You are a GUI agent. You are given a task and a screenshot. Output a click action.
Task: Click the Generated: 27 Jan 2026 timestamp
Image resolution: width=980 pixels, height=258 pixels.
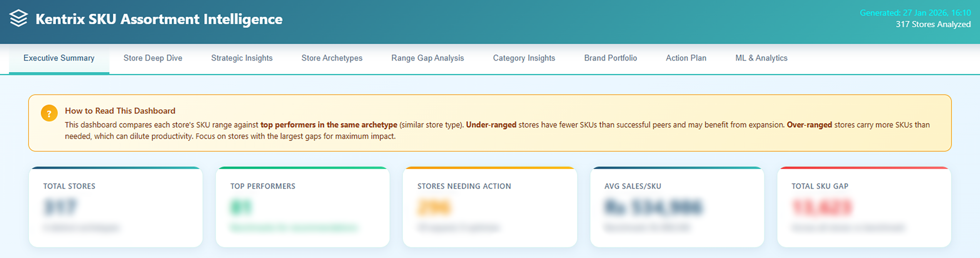click(x=915, y=13)
